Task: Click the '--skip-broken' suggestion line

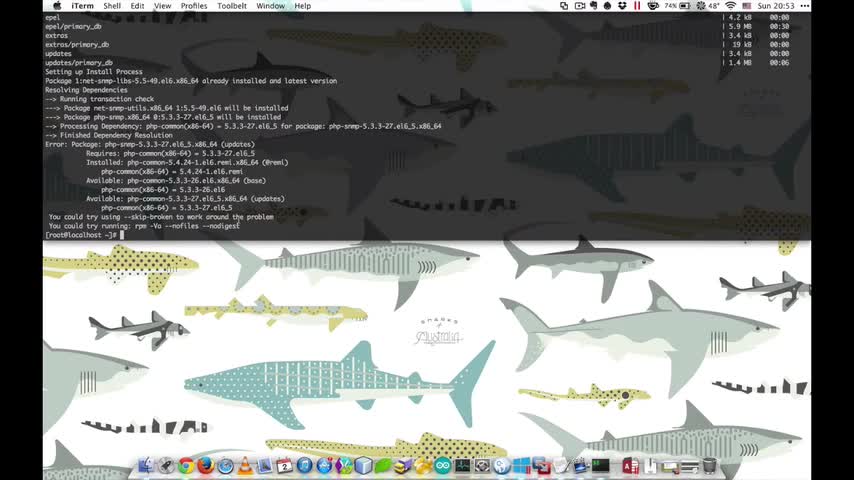Action: click(x=161, y=217)
